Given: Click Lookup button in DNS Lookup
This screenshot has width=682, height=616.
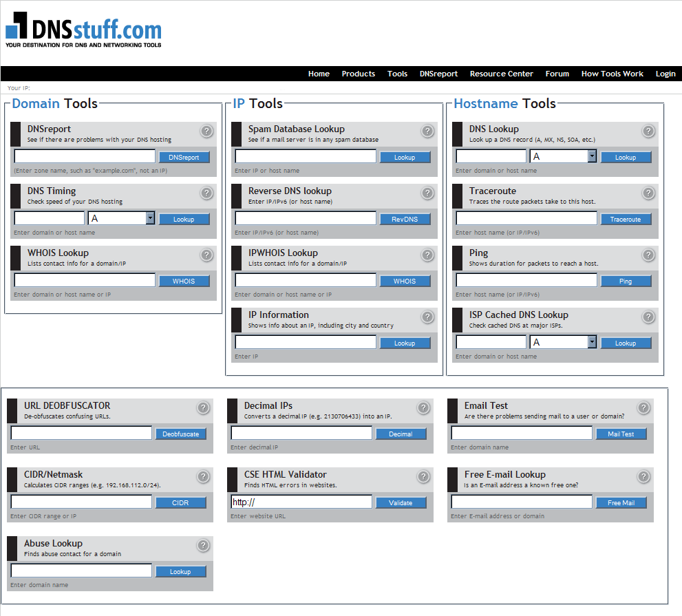Looking at the screenshot, I should pos(626,157).
